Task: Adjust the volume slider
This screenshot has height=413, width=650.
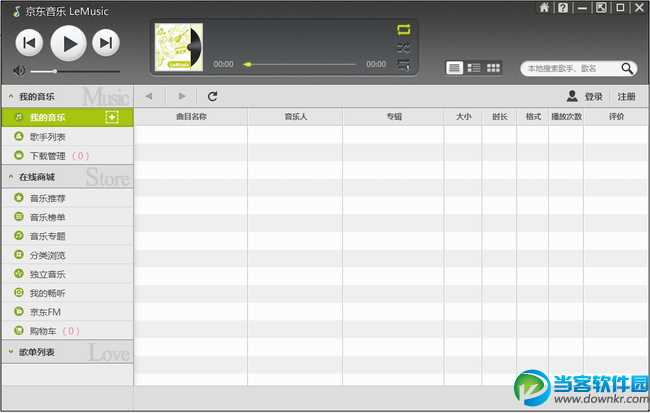Action: tap(75, 71)
